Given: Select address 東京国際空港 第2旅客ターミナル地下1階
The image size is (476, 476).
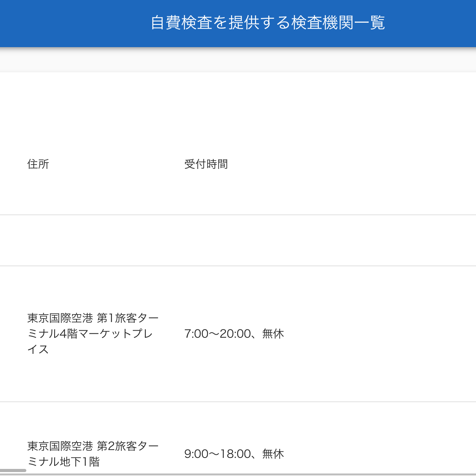Looking at the screenshot, I should [93, 454].
